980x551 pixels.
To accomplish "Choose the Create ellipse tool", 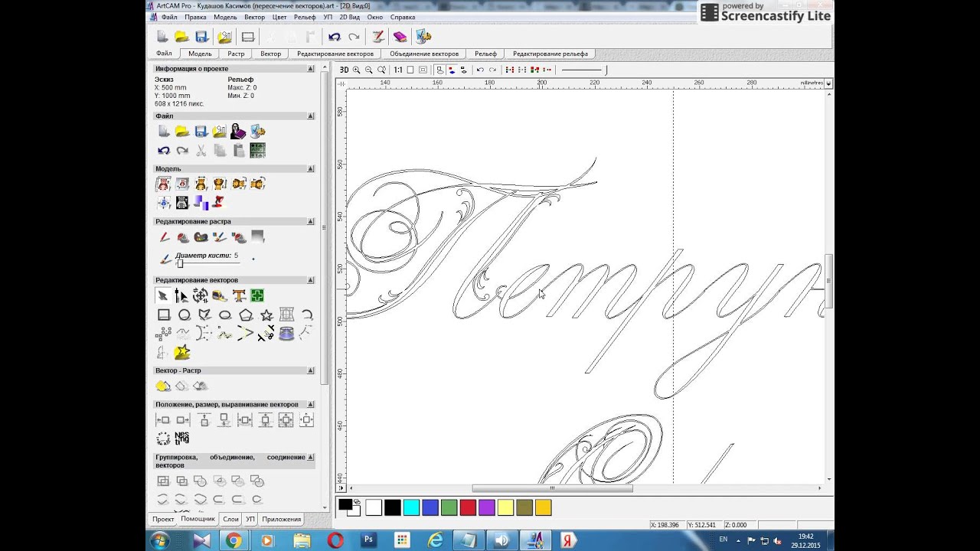I will pyautogui.click(x=225, y=315).
